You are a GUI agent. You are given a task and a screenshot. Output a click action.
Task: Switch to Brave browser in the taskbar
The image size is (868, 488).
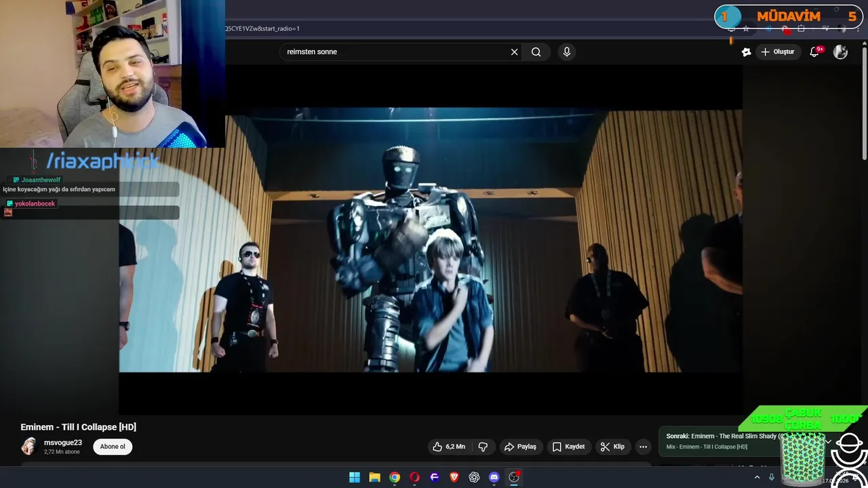click(454, 477)
